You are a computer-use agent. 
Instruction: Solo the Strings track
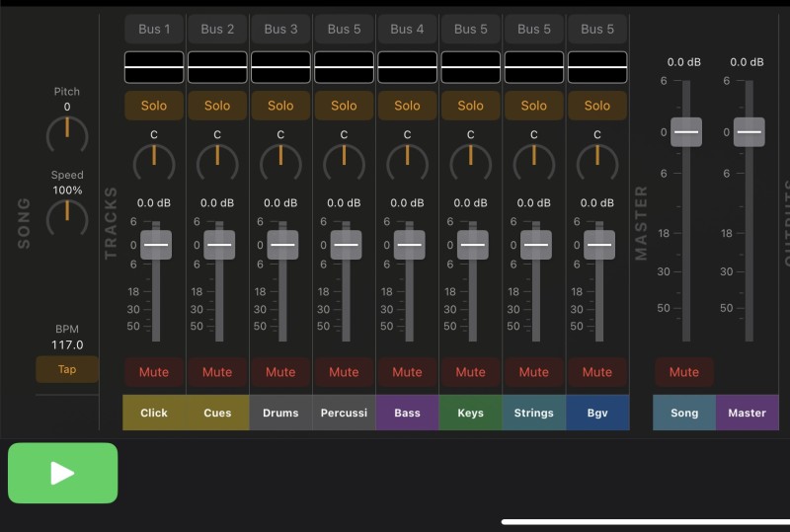pos(533,106)
